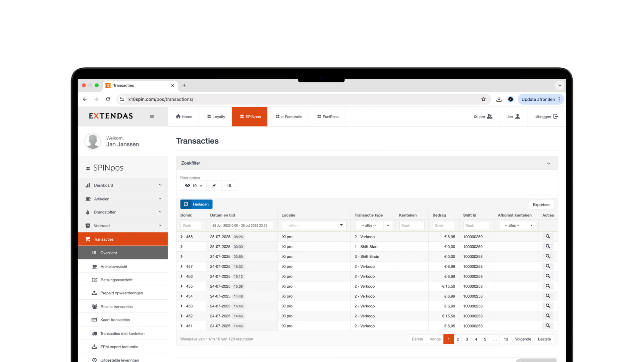Click the Datum en tijd range field

click(x=241, y=226)
